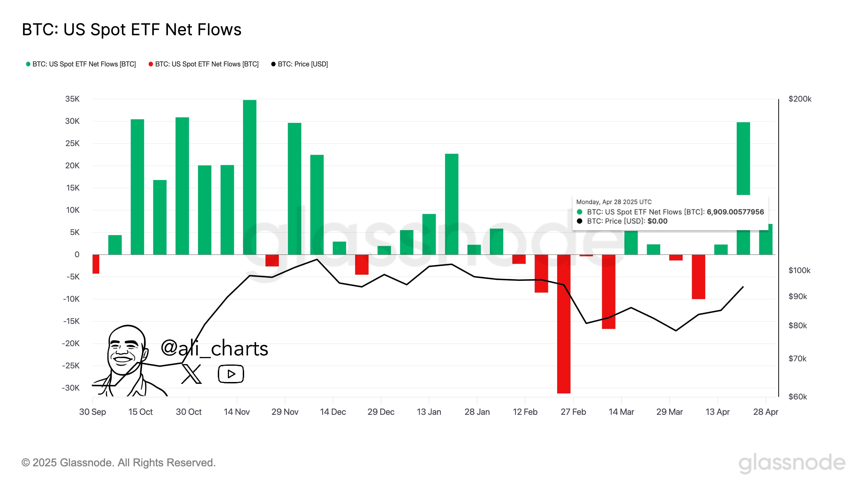This screenshot has width=868, height=488.
Task: Click the green legend dot for Net Flows
Action: [28, 64]
